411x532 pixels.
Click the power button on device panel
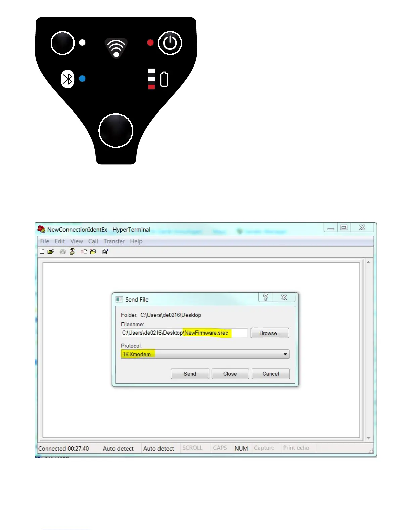click(170, 43)
